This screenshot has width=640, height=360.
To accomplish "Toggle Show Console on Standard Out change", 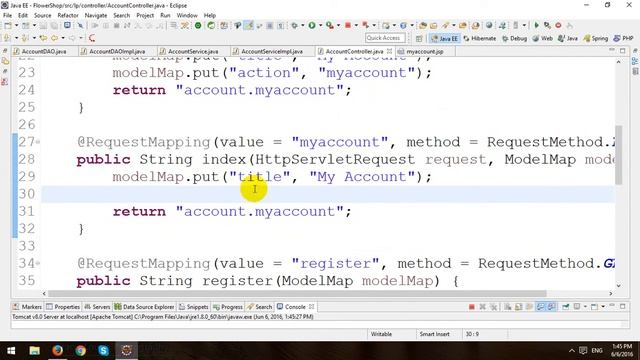I will pyautogui.click(x=540, y=307).
